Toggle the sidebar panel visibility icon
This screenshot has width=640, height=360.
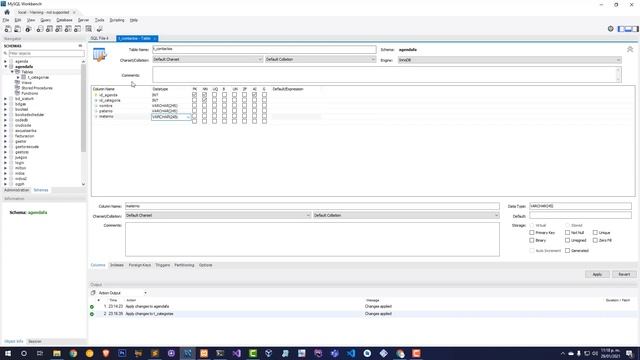pyautogui.click(x=621, y=29)
